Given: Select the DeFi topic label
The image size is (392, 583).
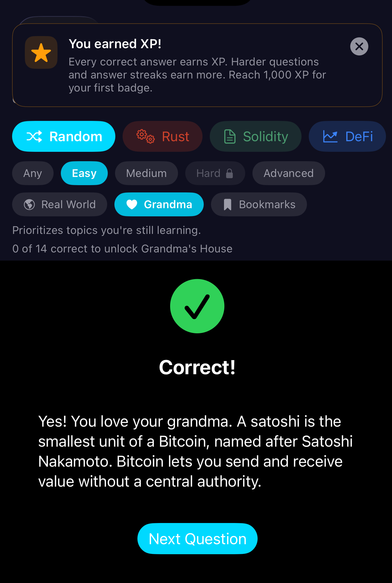Looking at the screenshot, I should 359,137.
